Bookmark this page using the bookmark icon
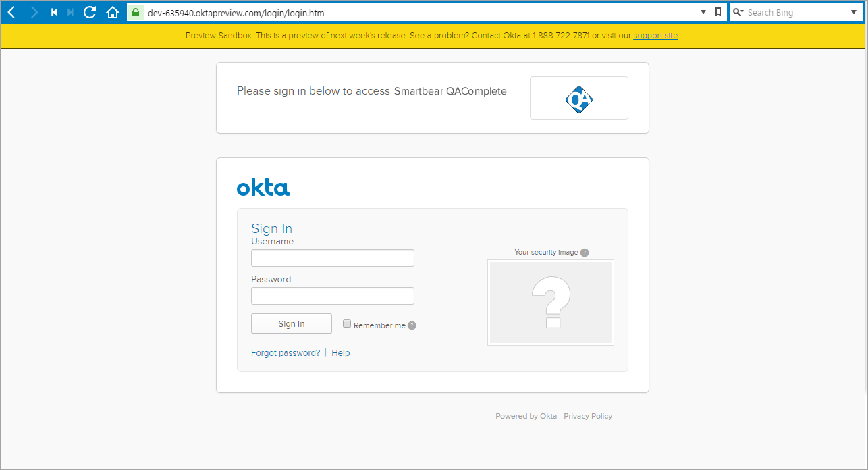 tap(717, 11)
